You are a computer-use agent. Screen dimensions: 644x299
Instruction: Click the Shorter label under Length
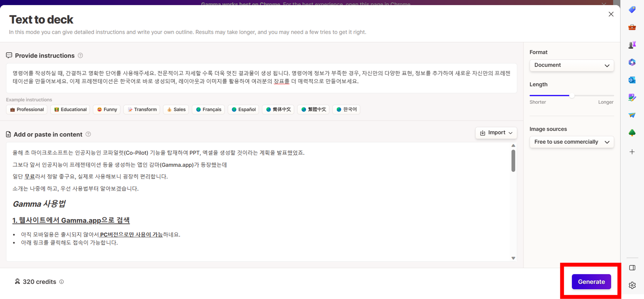538,102
